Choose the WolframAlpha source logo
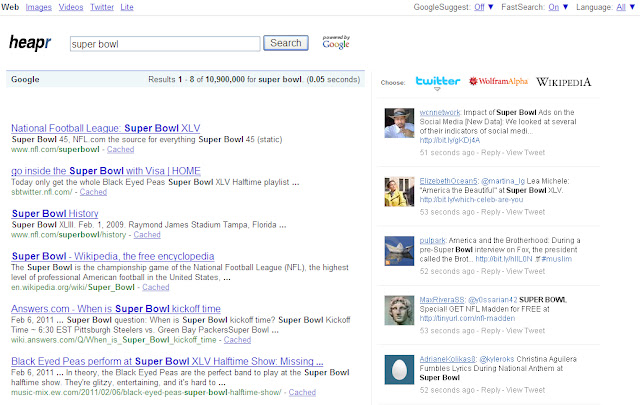The width and height of the screenshot is (640, 405). click(498, 81)
